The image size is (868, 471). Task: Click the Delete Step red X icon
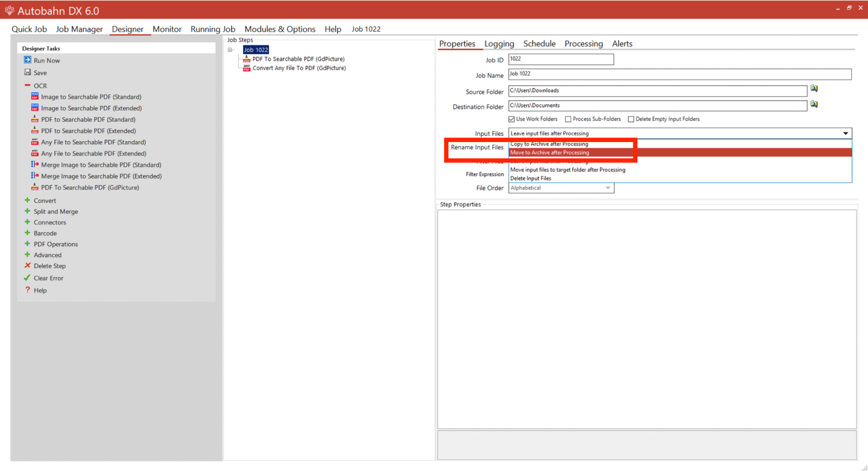tap(27, 265)
